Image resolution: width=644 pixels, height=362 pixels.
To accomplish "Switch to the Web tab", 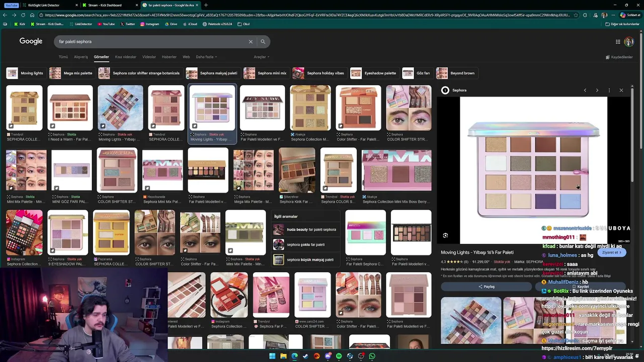I will pyautogui.click(x=186, y=57).
